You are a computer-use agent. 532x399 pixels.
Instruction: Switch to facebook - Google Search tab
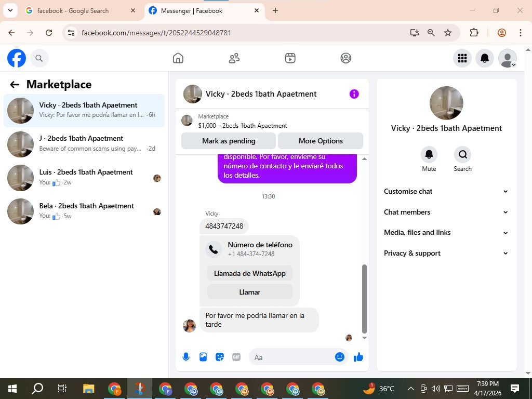pos(73,10)
